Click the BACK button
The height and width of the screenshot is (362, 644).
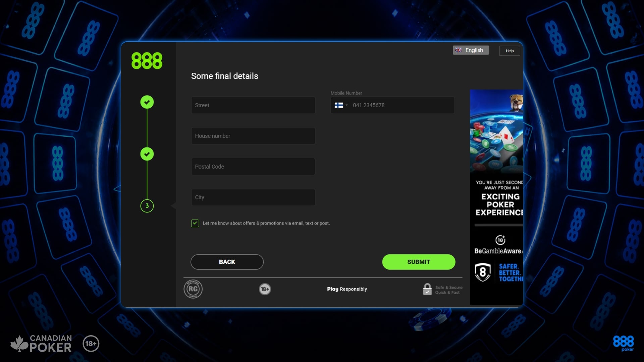coord(227,262)
